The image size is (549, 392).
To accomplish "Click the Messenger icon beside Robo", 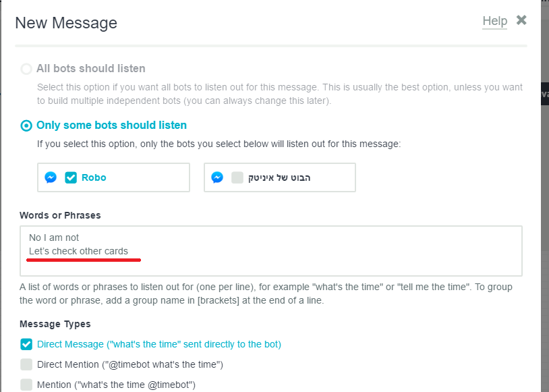I will pos(51,177).
